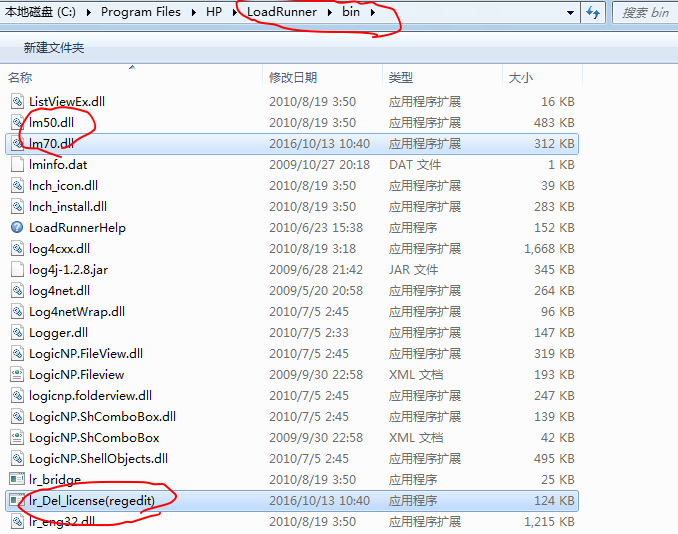Click the refresh icon beside the address bar

(593, 13)
